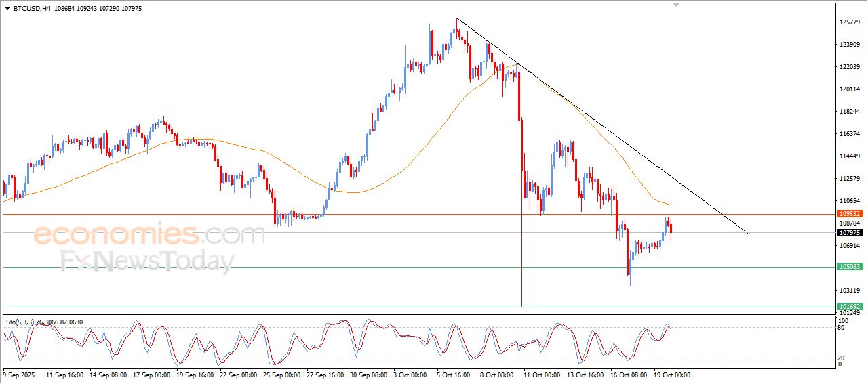Click the 9 Sep 2025 date label

point(18,375)
